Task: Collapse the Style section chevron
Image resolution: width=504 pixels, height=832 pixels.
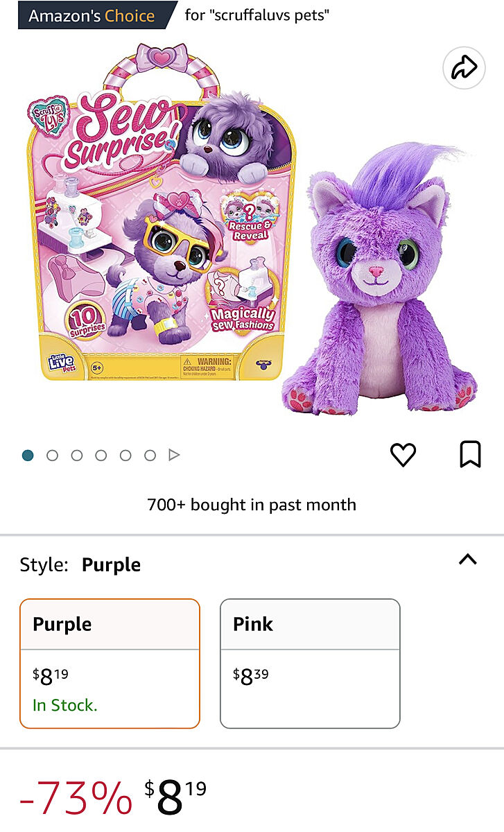Action: coord(468,560)
